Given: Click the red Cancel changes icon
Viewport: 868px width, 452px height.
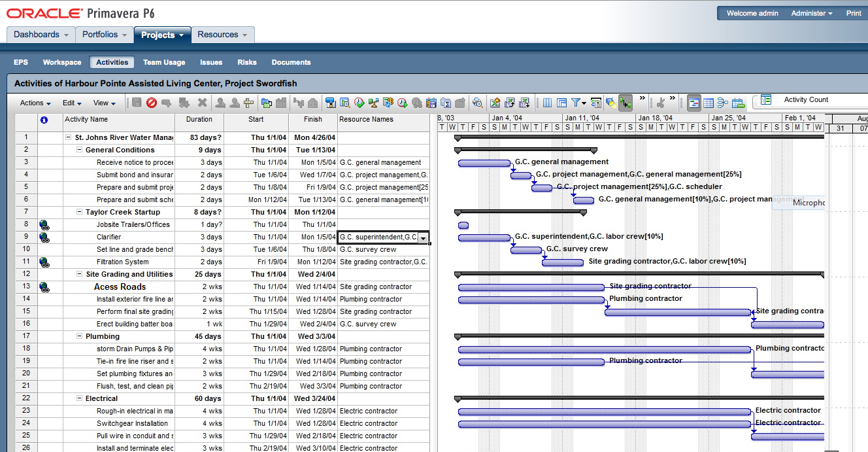Looking at the screenshot, I should (x=152, y=103).
